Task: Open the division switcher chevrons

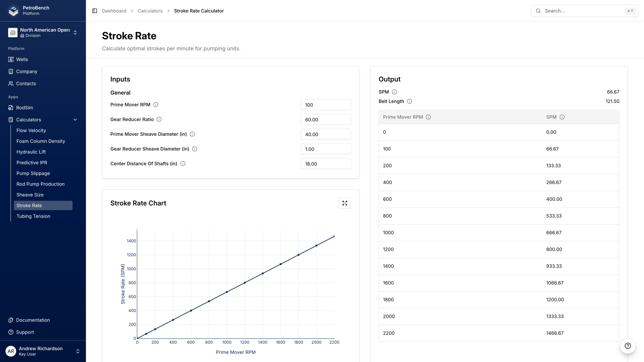Action: click(x=75, y=32)
